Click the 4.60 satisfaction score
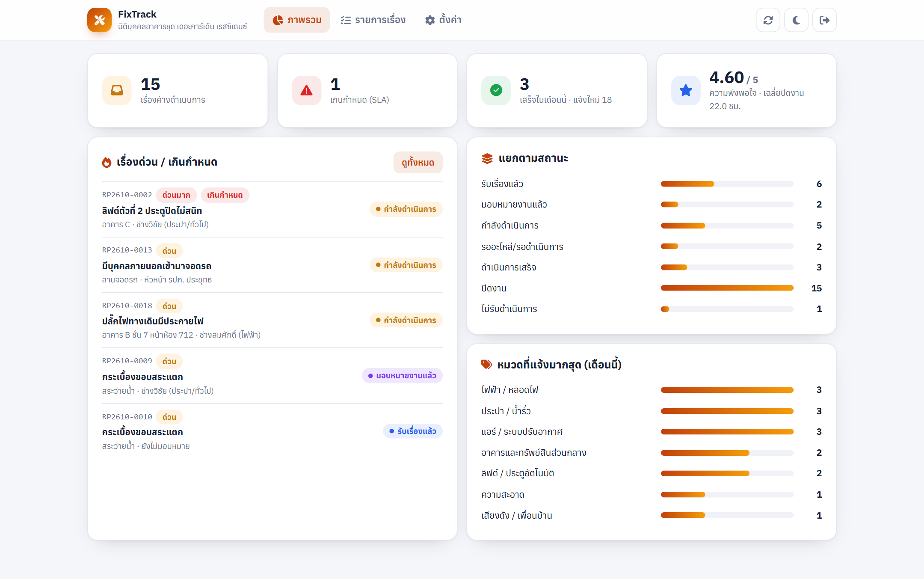This screenshot has width=924, height=579. point(726,78)
